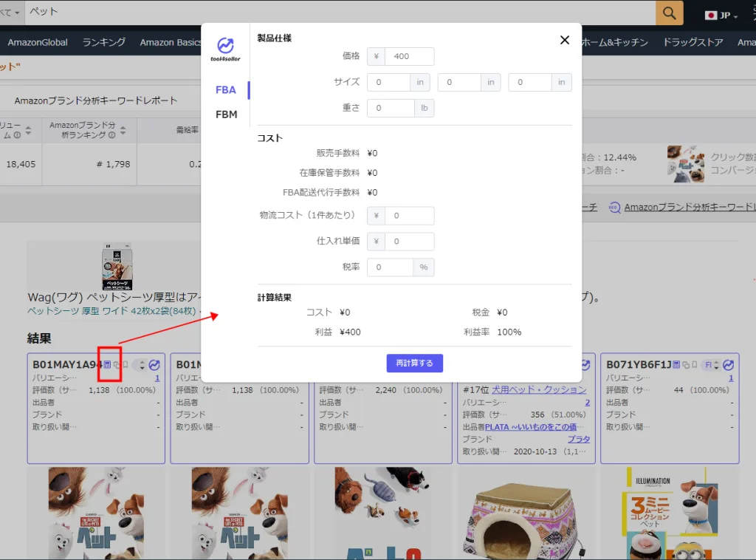Click the copy icon on B071YB6F1J card
Viewport: 756px width, 560px height.
pyautogui.click(x=686, y=365)
